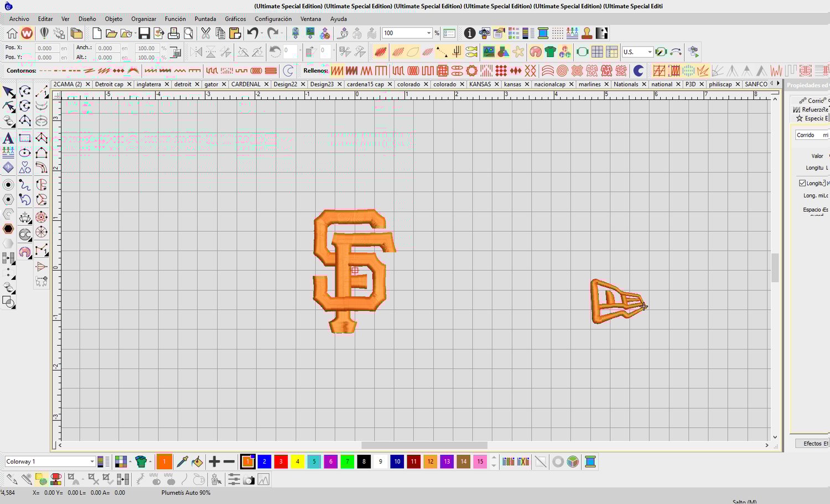Switch to the CARDENAL design tab

click(x=245, y=84)
